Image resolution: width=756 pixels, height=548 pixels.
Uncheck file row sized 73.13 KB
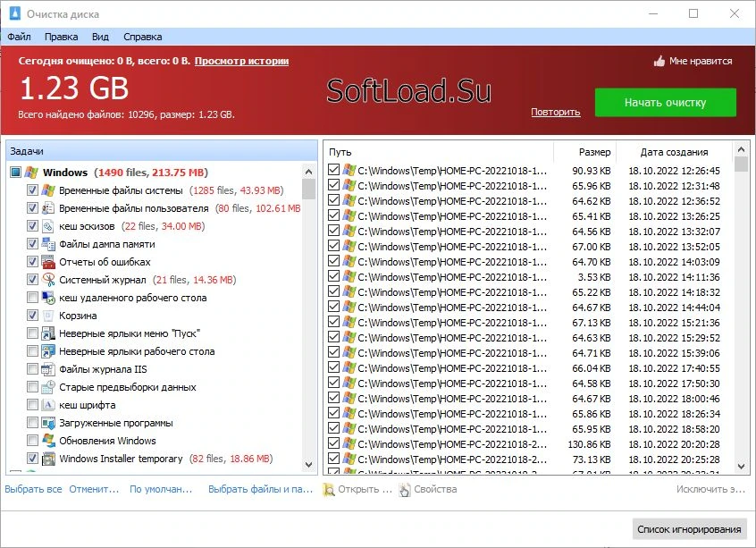(333, 459)
